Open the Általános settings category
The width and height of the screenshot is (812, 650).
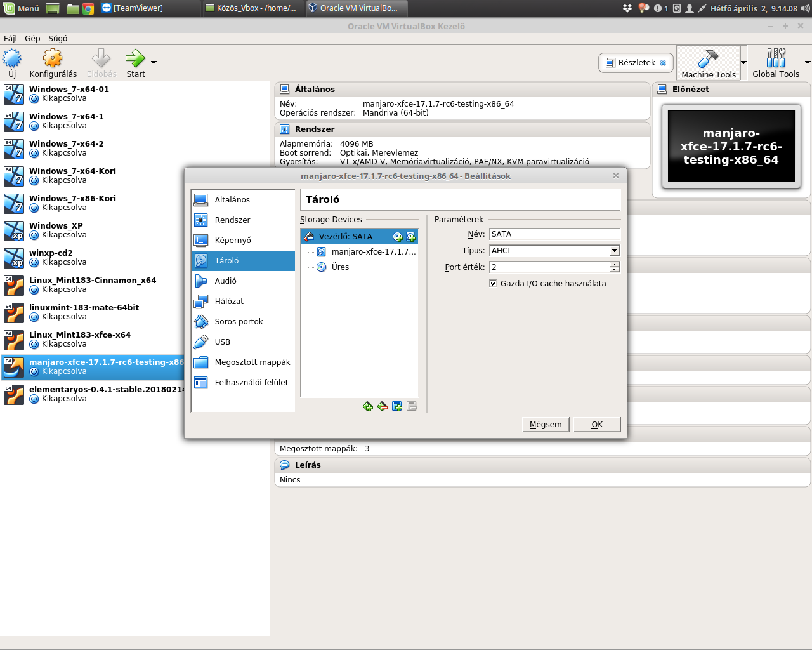click(x=243, y=200)
